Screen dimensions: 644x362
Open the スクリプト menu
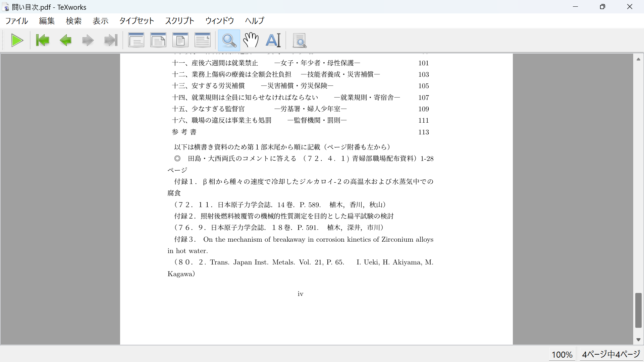coord(180,21)
